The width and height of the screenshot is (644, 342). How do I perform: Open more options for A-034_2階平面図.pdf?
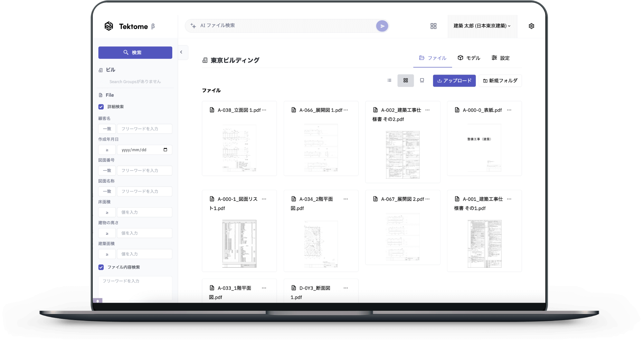tap(346, 199)
